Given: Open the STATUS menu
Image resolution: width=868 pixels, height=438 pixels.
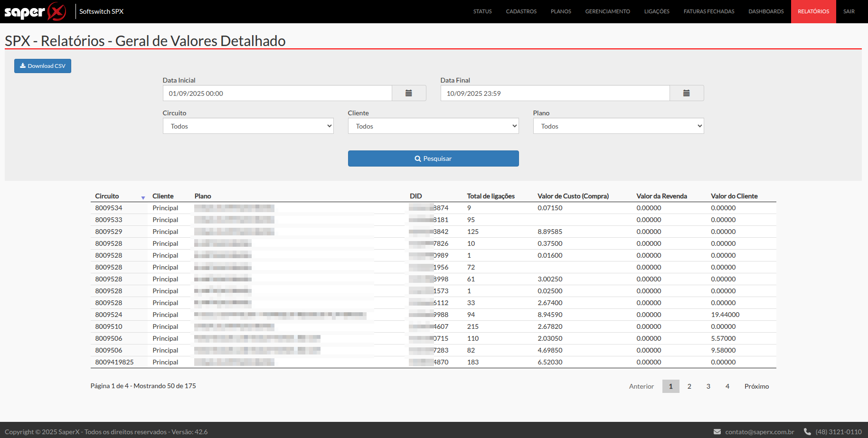Looking at the screenshot, I should [482, 11].
